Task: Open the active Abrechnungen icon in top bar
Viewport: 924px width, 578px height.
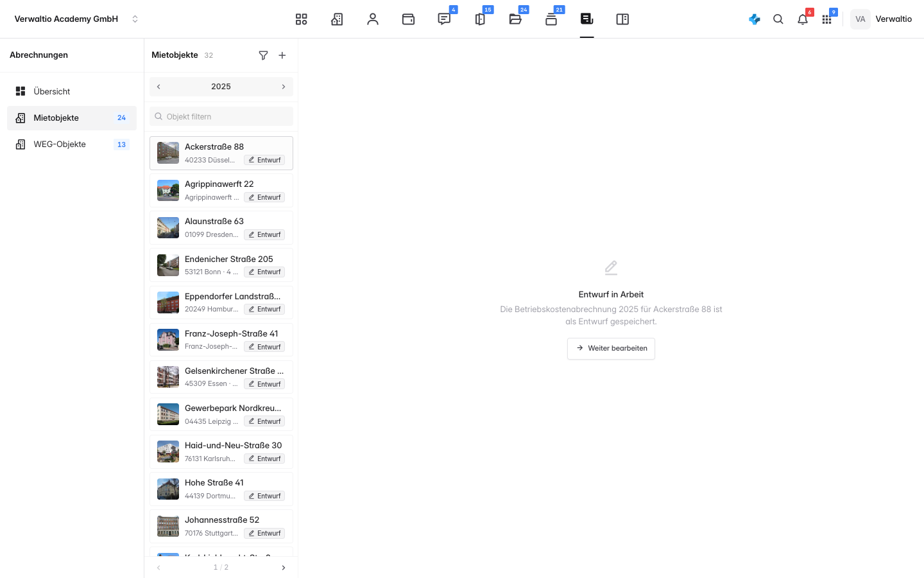Action: (586, 19)
